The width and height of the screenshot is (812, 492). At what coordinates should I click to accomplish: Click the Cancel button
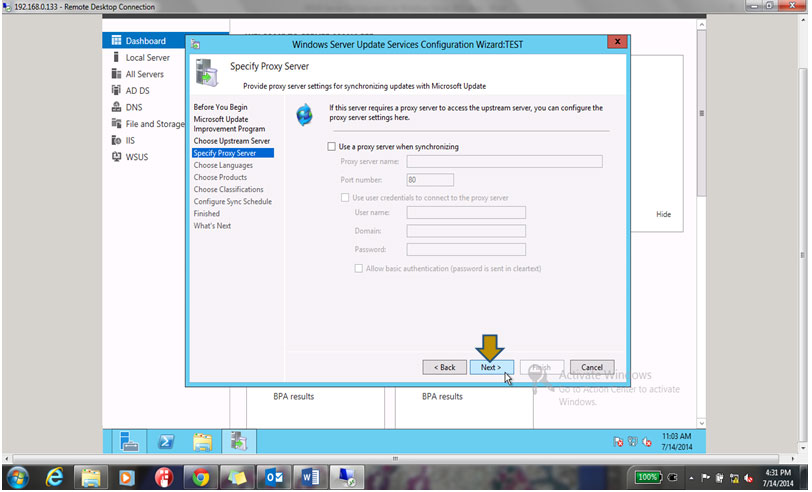pyautogui.click(x=592, y=367)
